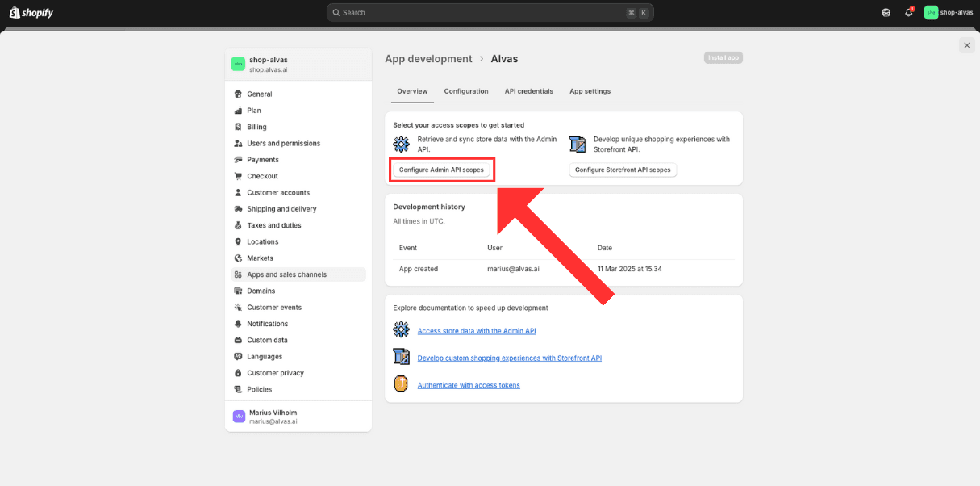This screenshot has width=980, height=486.
Task: Click the Custom data icon
Action: tap(238, 340)
